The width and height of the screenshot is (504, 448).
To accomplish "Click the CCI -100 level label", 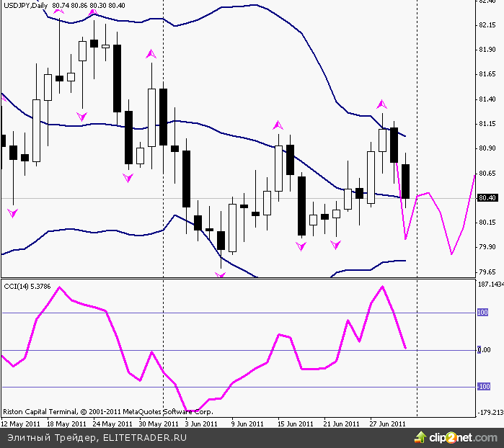I will click(x=482, y=387).
